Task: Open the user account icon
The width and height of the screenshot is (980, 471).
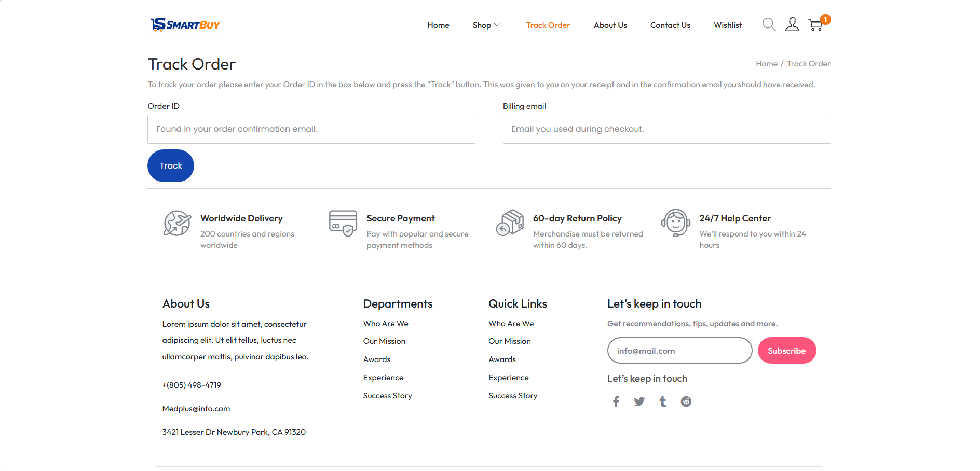Action: pyautogui.click(x=792, y=24)
